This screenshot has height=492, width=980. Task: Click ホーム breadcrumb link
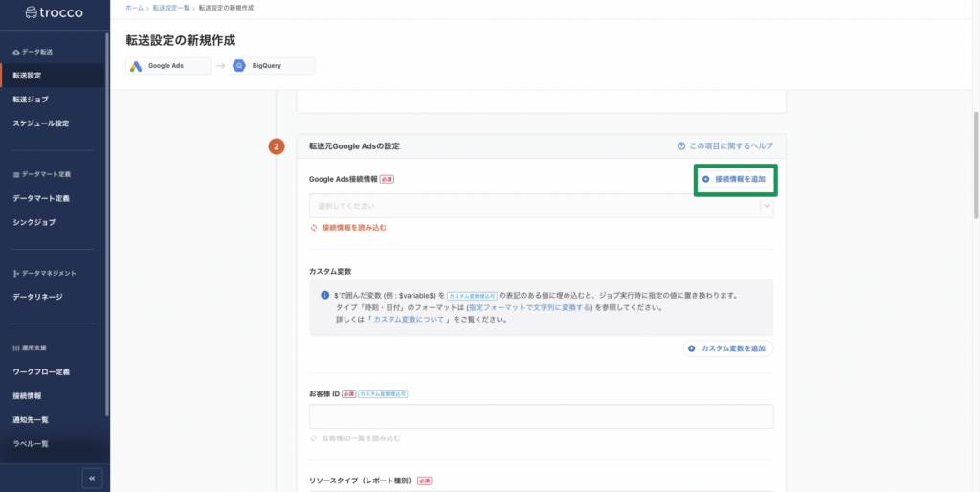click(134, 8)
